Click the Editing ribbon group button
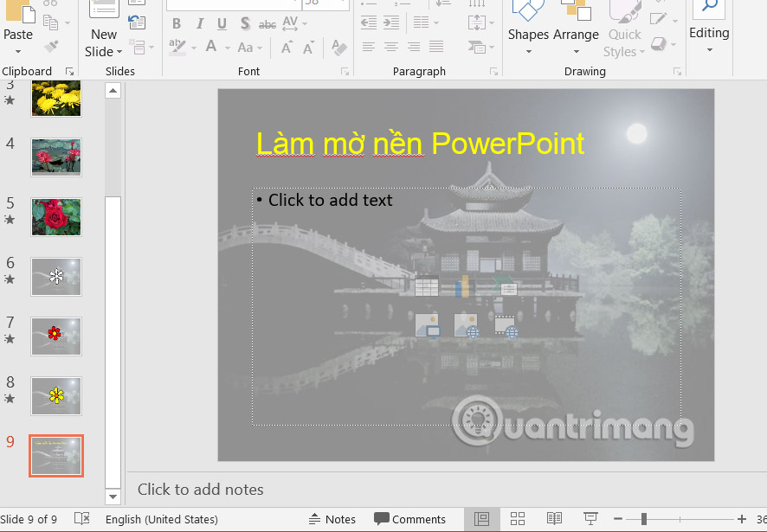Viewport: 767px width, 532px height. click(709, 32)
